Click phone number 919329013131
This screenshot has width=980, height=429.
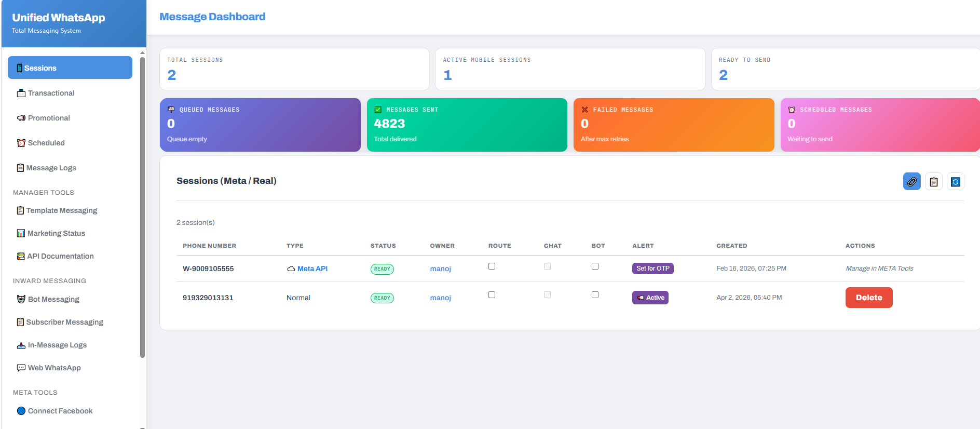208,298
